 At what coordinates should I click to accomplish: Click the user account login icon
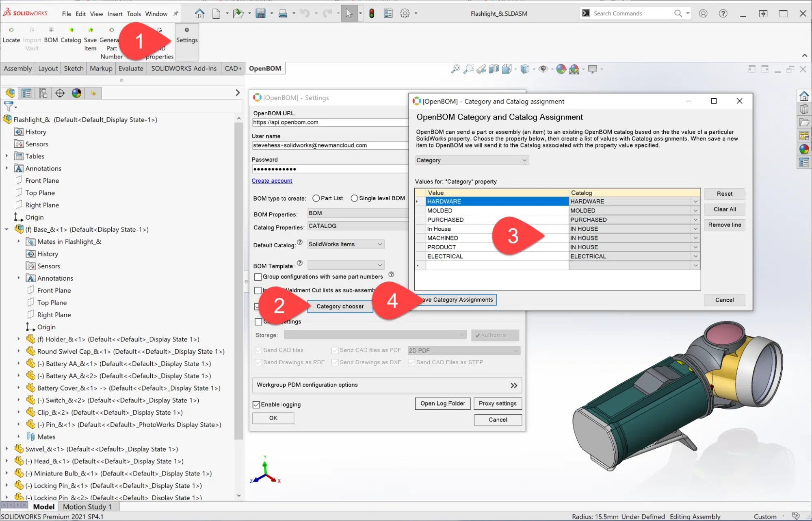click(x=703, y=13)
